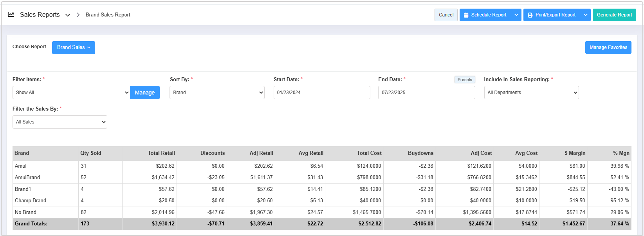
Task: Click the End Date input field
Action: tap(426, 93)
